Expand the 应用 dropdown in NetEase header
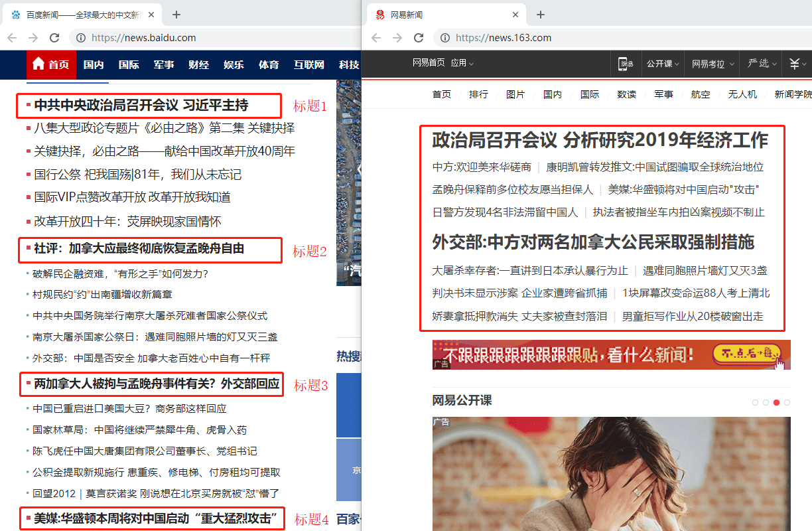812x531 pixels. click(462, 63)
